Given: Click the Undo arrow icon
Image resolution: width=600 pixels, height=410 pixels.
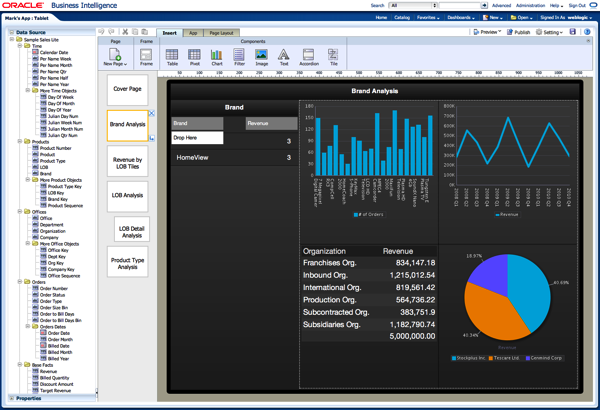Looking at the screenshot, I should coord(101,32).
